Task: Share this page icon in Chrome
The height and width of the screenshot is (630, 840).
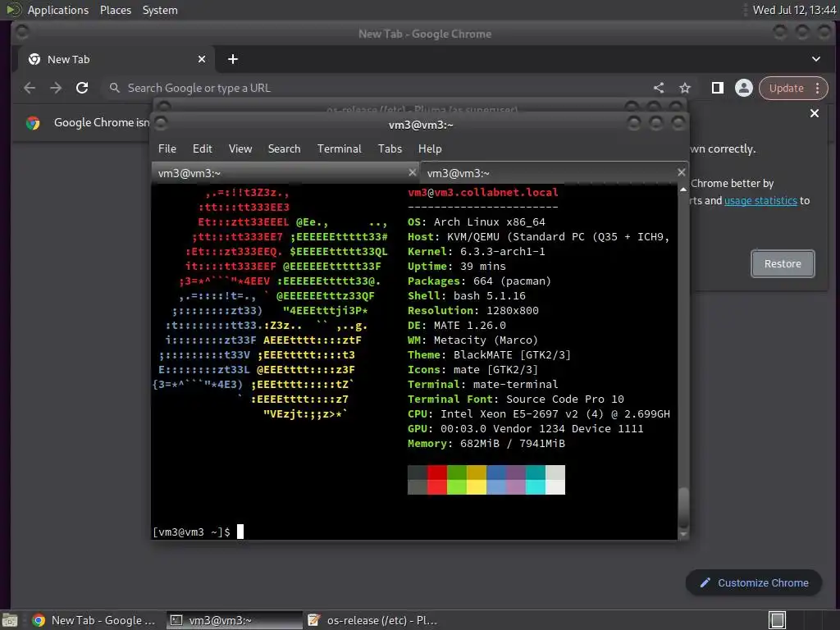Action: point(659,88)
